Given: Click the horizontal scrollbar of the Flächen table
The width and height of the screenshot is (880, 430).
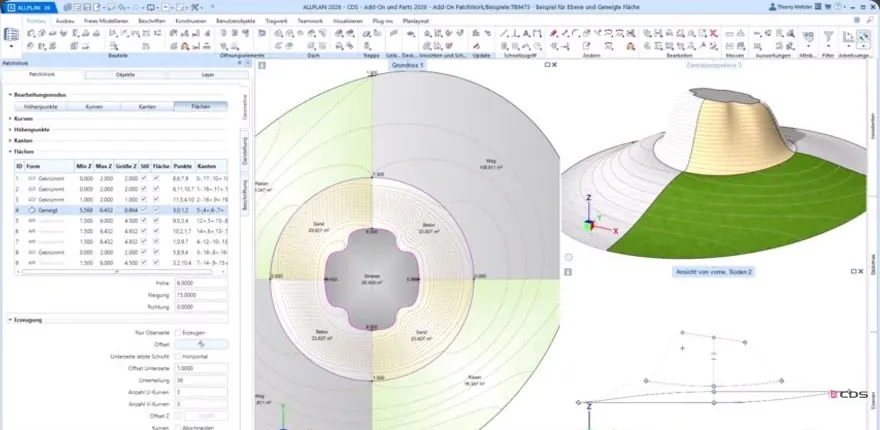Looking at the screenshot, I should [x=116, y=272].
